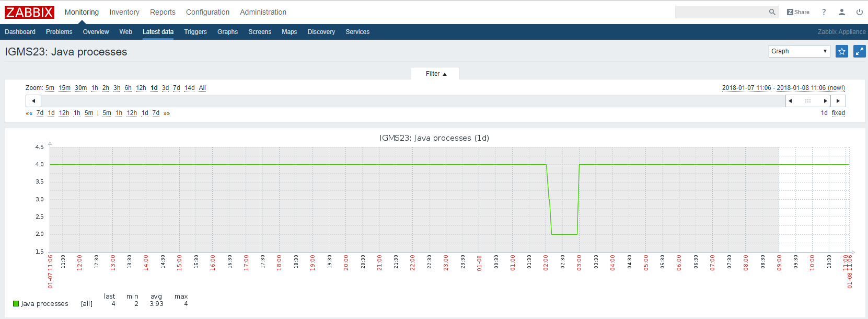The image size is (868, 319).
Task: Switch to the Triggers tab
Action: [x=195, y=32]
